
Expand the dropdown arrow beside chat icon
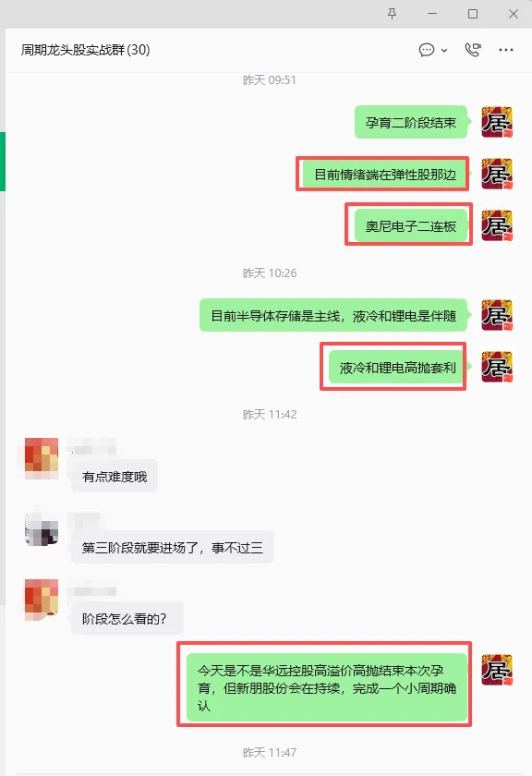coord(444,51)
